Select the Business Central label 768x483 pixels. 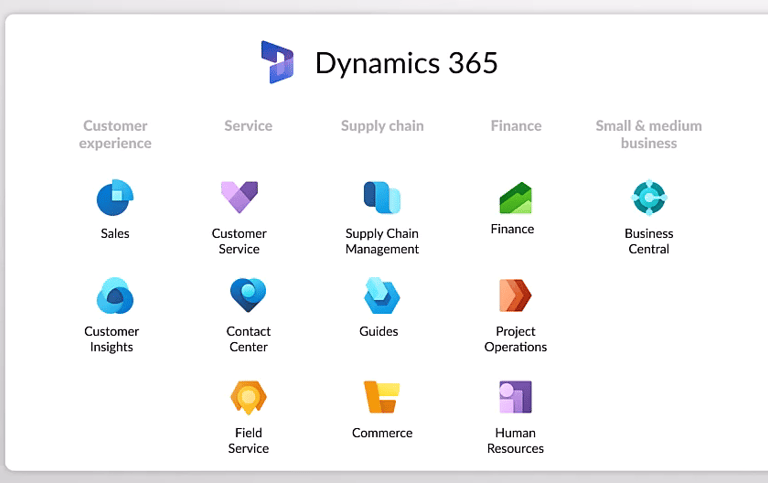[x=649, y=241]
